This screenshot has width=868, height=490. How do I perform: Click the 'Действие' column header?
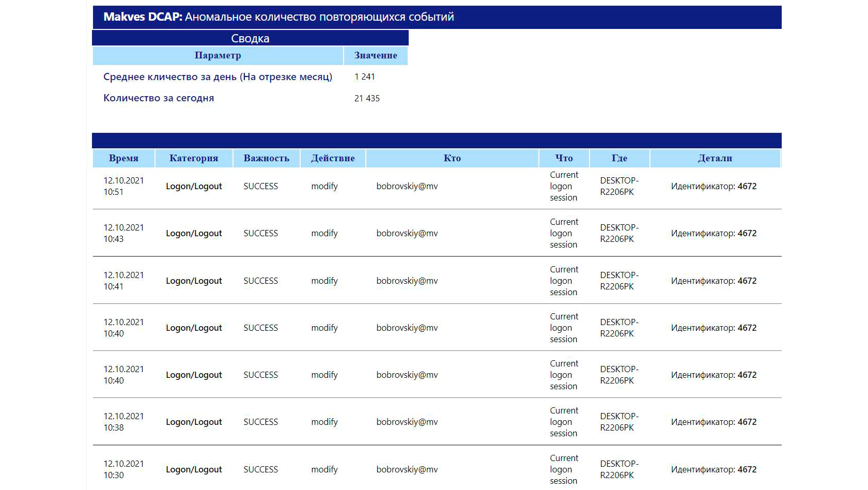[x=333, y=158]
